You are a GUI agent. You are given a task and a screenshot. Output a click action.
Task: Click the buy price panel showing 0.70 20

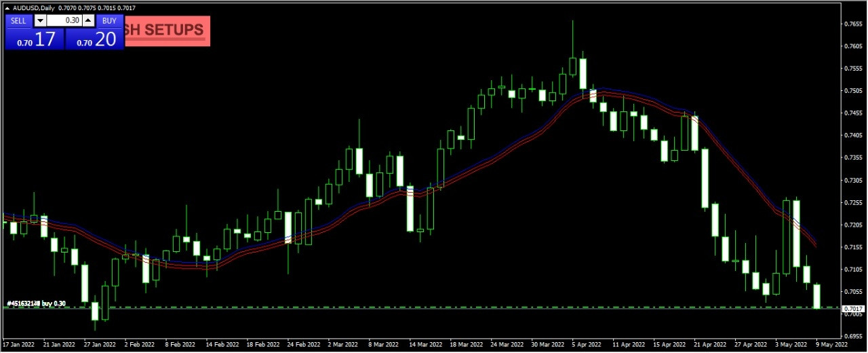[x=95, y=39]
